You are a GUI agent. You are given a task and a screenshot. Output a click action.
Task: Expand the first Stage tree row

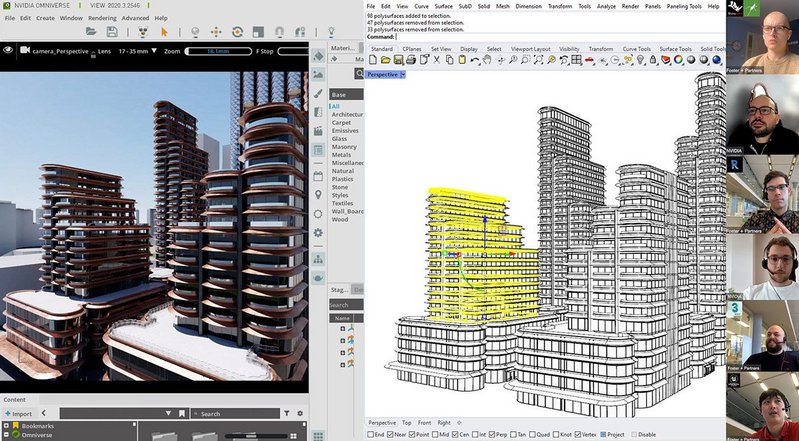(343, 329)
